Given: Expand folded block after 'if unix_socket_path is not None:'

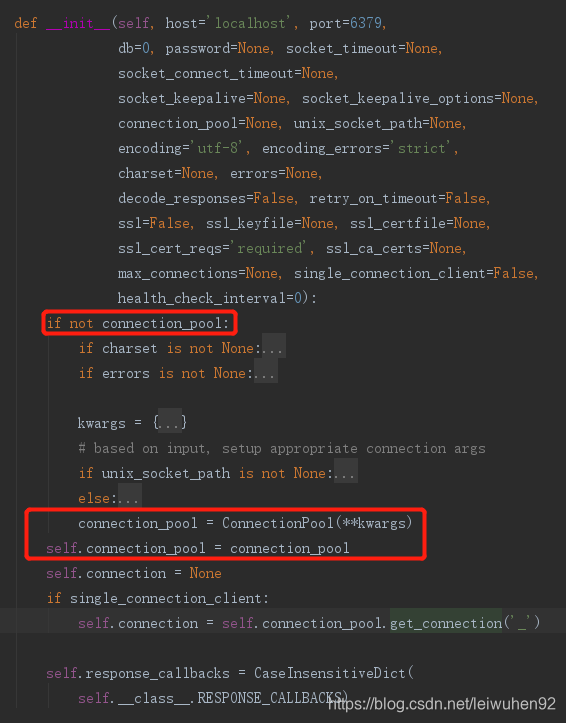Looking at the screenshot, I should pyautogui.click(x=346, y=471).
